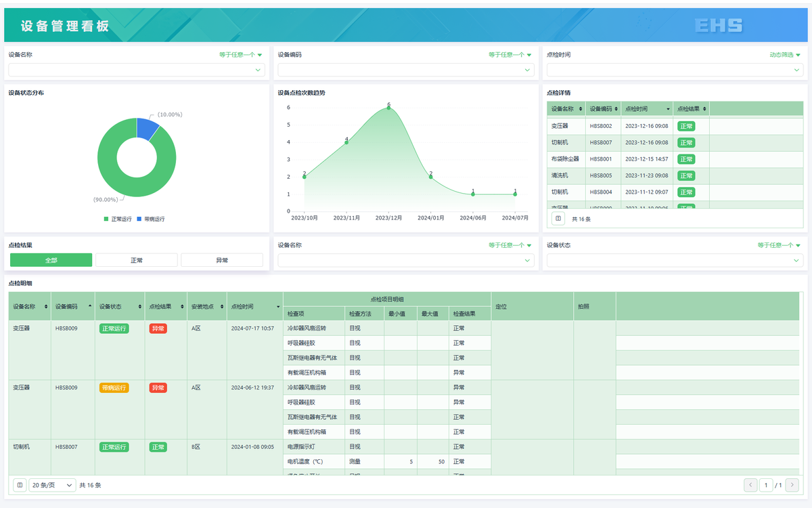
Task: Sort 点检详情 table by 点检结果 icon
Action: pyautogui.click(x=704, y=109)
